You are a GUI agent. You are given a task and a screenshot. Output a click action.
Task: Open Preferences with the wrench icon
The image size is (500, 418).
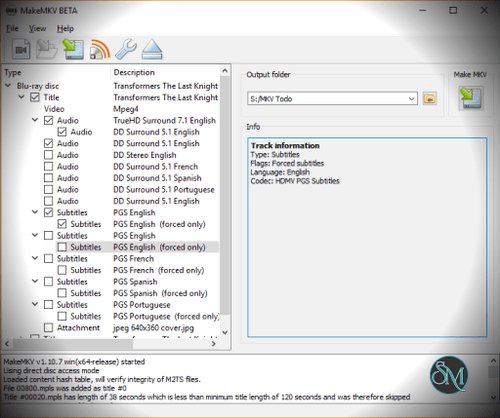pyautogui.click(x=126, y=49)
